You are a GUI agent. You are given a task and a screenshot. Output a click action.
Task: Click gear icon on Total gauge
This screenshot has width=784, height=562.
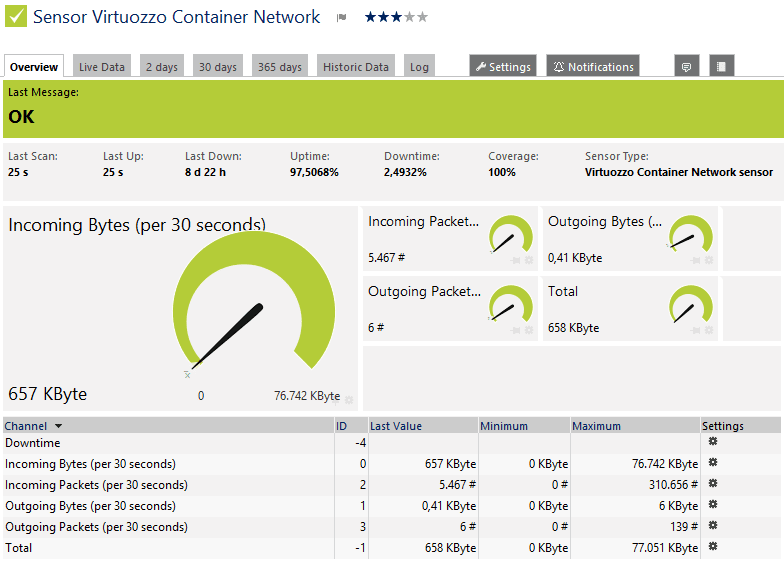[709, 330]
